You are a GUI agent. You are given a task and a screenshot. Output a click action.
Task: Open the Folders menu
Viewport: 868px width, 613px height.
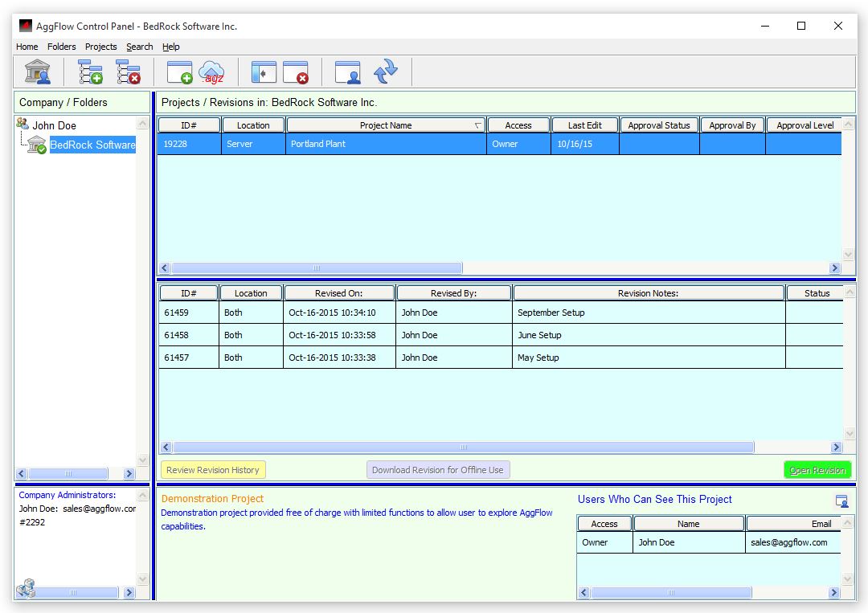click(x=62, y=47)
